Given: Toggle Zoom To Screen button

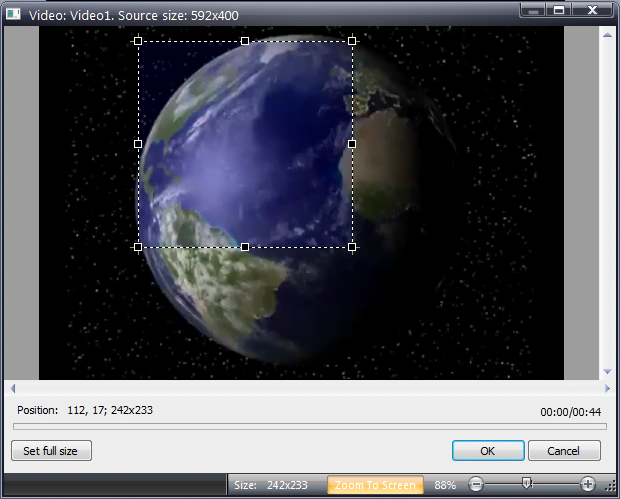Looking at the screenshot, I should (375, 485).
